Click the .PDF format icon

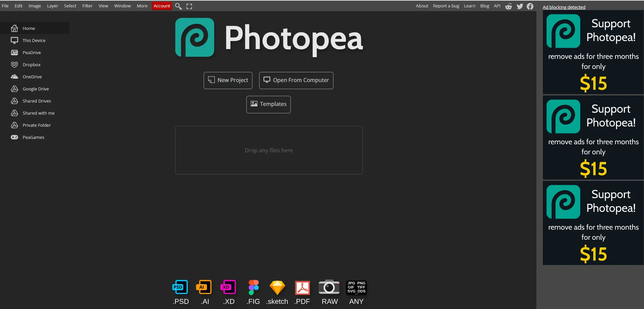point(303,288)
